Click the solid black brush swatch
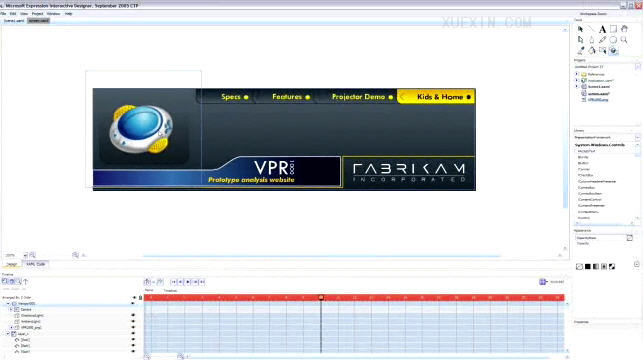The image size is (643, 360). (x=588, y=267)
